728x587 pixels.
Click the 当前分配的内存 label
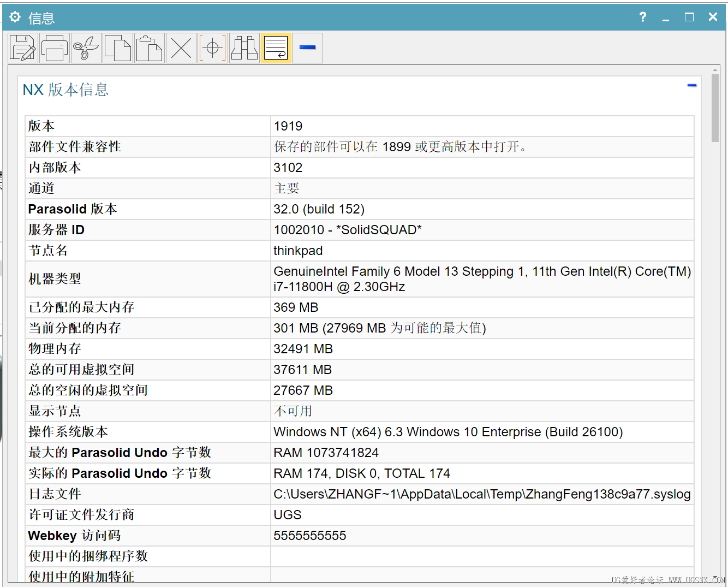point(75,328)
